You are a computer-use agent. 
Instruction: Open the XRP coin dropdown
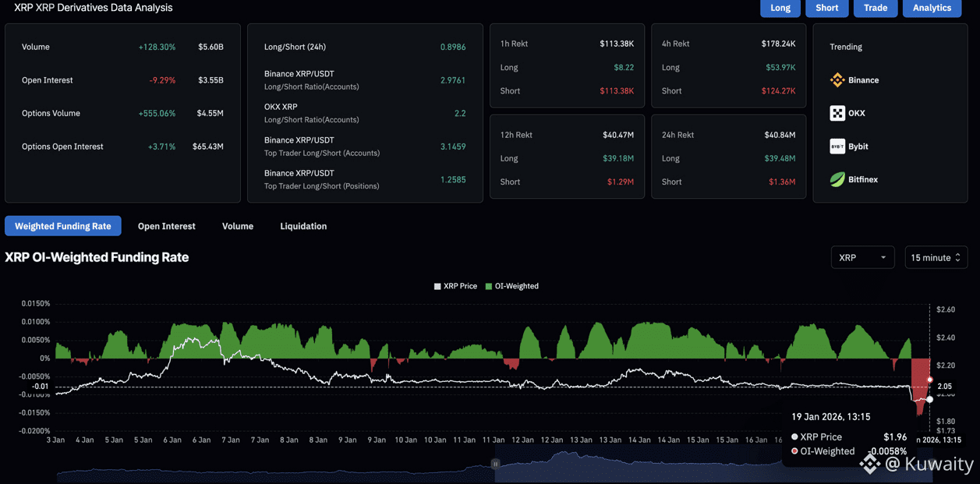click(x=862, y=257)
